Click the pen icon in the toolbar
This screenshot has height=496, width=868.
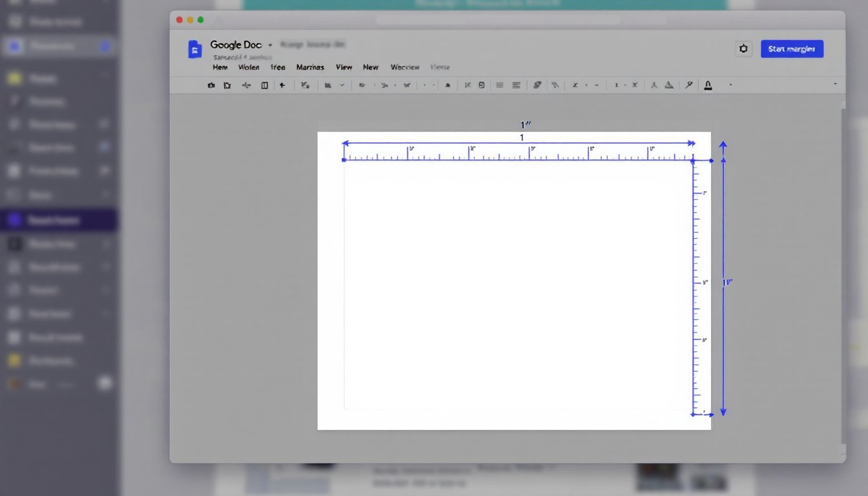click(689, 85)
